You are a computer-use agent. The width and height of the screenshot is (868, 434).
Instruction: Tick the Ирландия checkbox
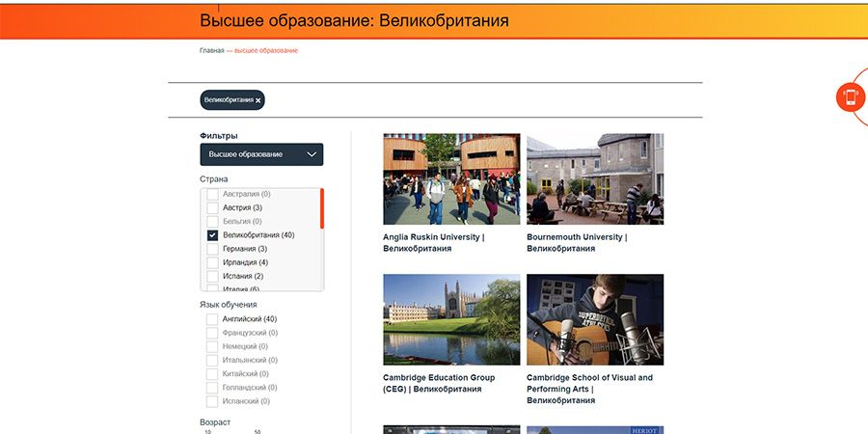(x=213, y=262)
